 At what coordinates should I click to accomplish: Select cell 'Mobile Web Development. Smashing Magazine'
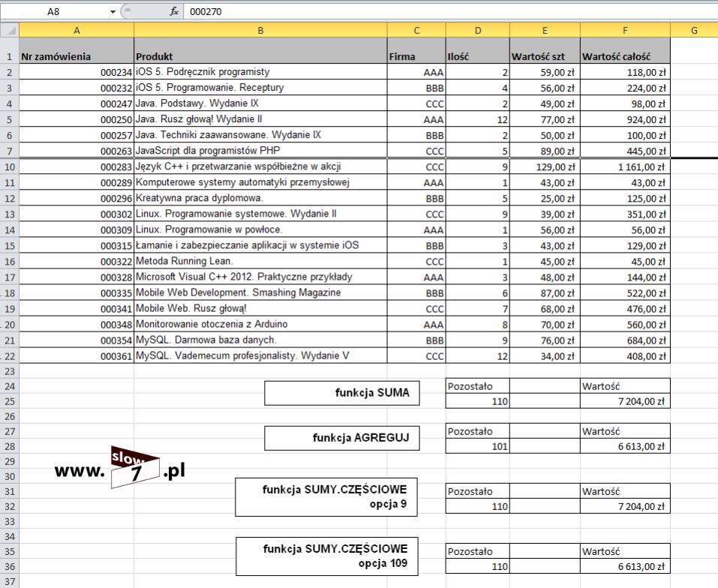260,292
